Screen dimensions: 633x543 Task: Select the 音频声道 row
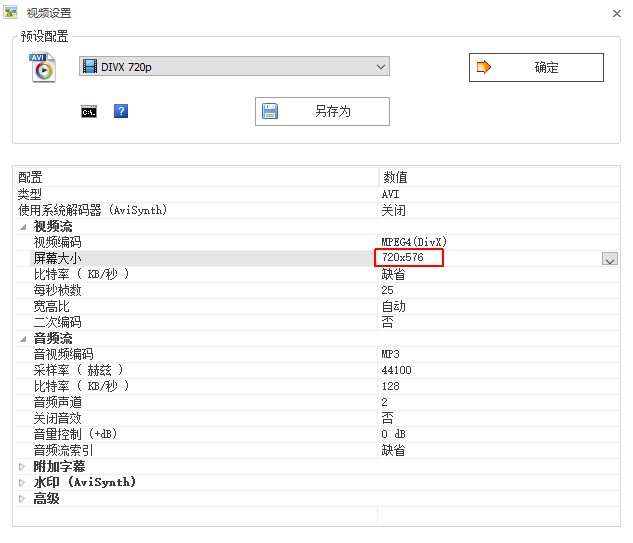tap(317, 402)
